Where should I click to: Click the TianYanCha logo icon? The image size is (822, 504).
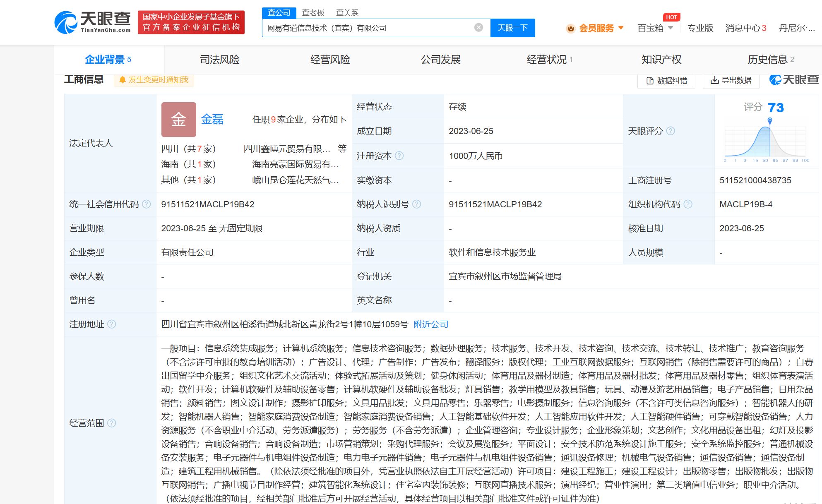click(x=66, y=22)
